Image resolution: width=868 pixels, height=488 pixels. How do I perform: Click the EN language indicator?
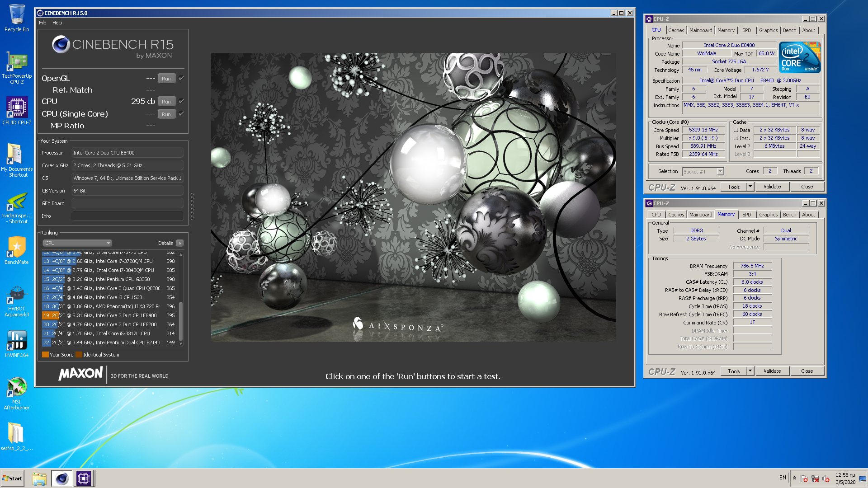[783, 478]
